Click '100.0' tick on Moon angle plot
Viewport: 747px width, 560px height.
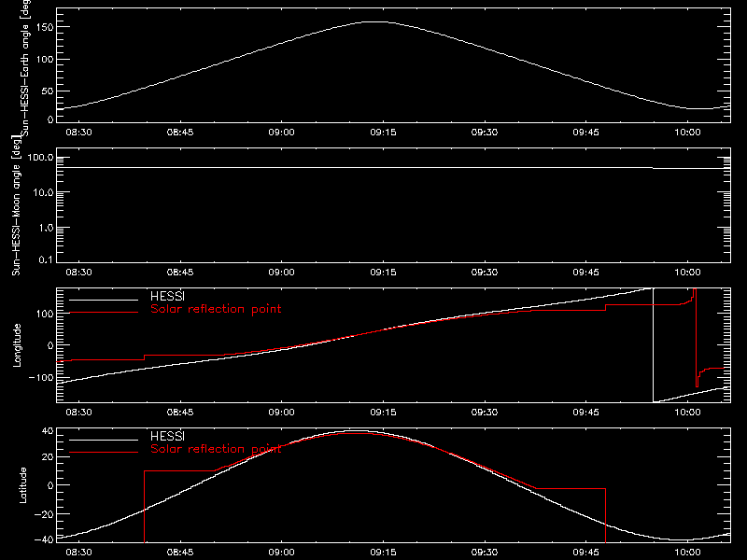(40, 158)
